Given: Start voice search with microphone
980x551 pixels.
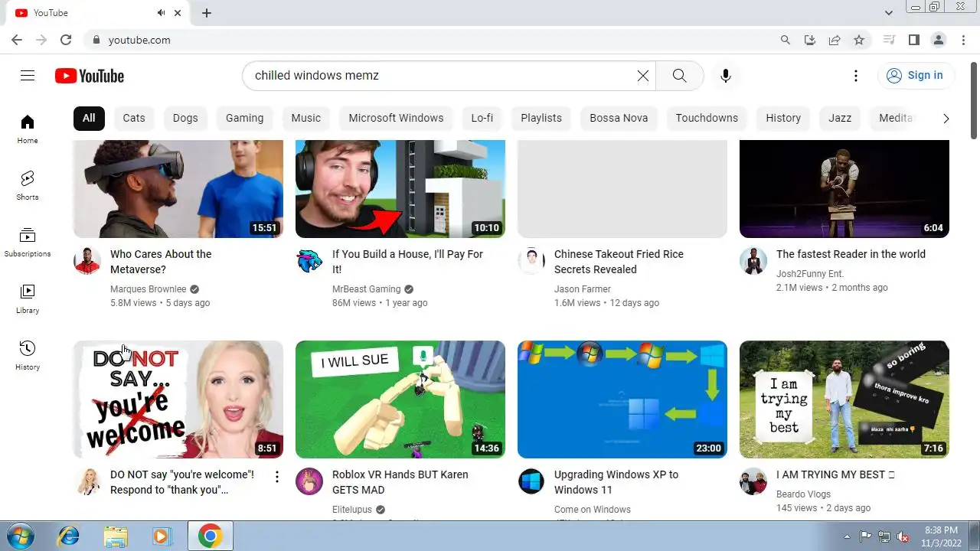Looking at the screenshot, I should tap(726, 75).
